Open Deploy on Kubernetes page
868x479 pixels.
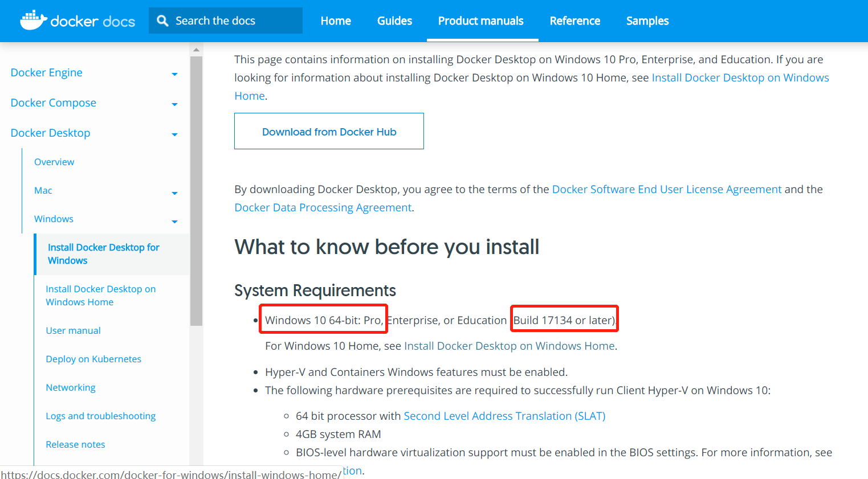[x=93, y=359]
